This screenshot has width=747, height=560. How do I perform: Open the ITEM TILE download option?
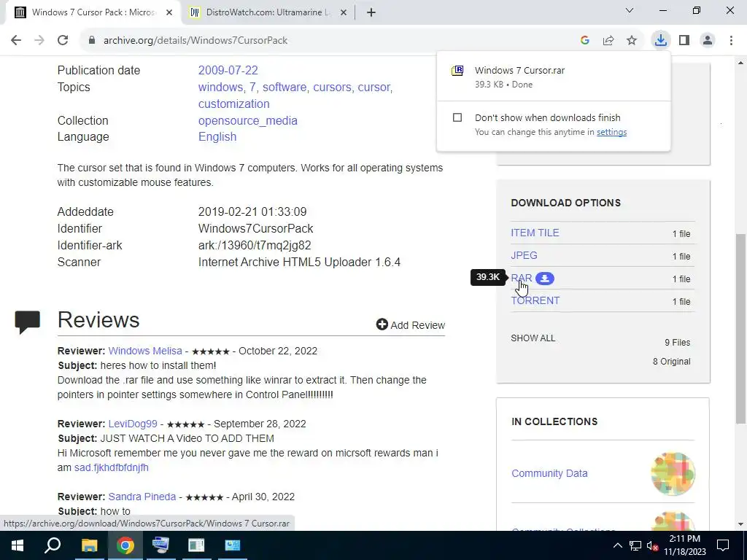click(x=535, y=233)
